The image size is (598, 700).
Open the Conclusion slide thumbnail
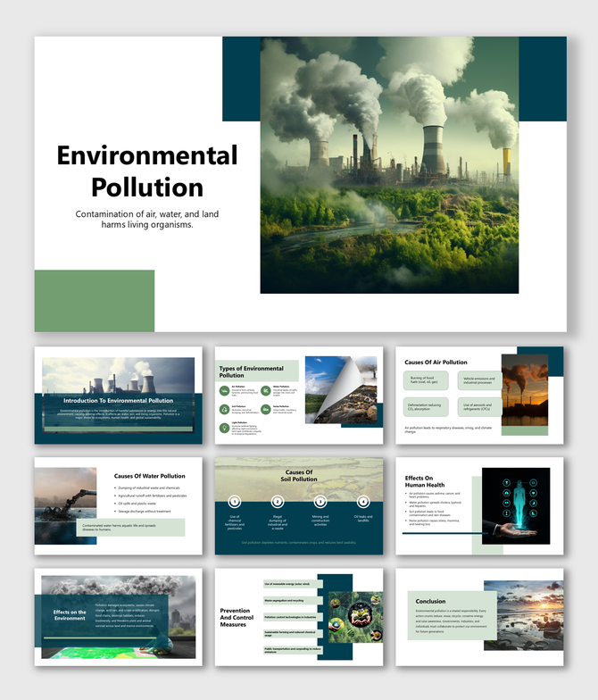click(x=479, y=617)
